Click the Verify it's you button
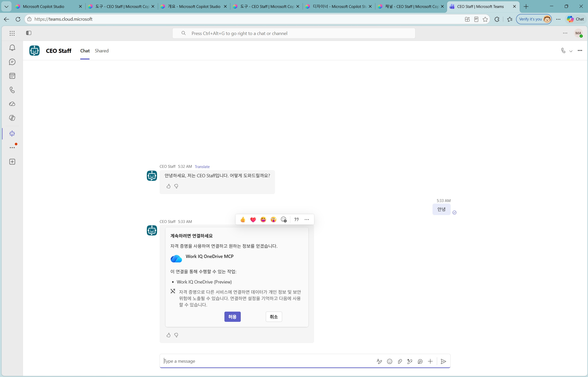 point(534,19)
